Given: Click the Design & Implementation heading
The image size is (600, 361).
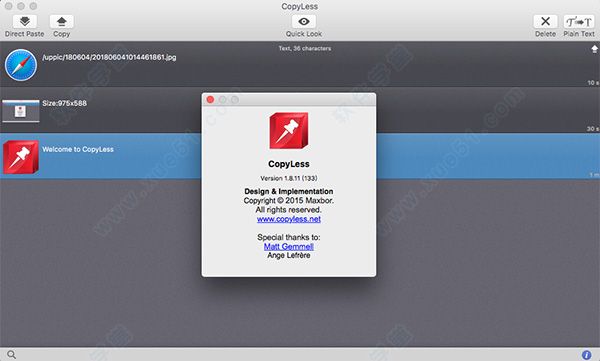Looking at the screenshot, I should click(289, 191).
